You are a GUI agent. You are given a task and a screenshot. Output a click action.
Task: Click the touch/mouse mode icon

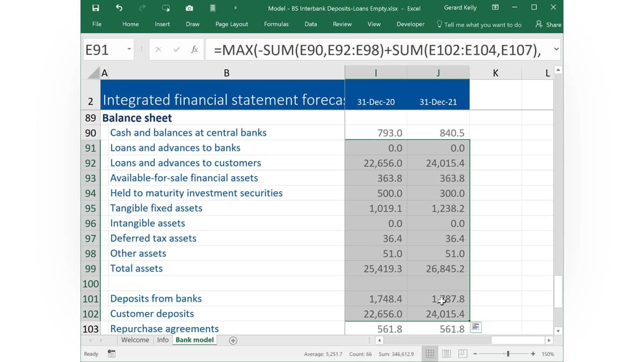[166, 8]
